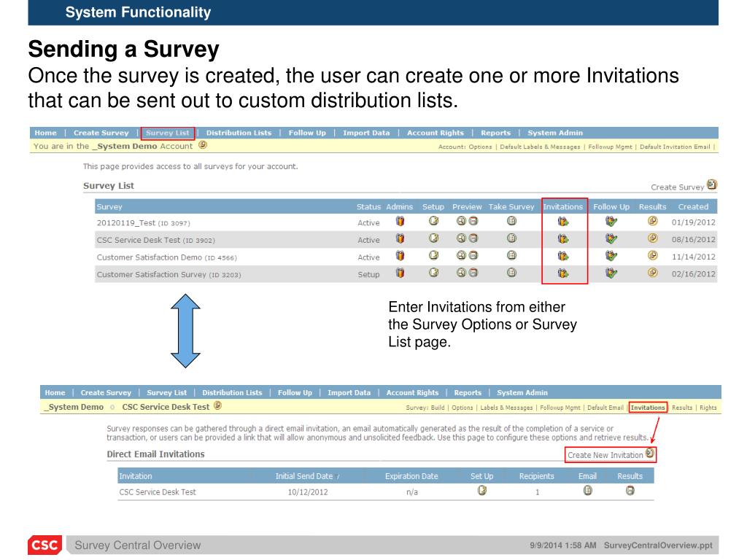Click Create New Invitation text link
Viewport: 747px width, 560px height.
[x=605, y=455]
